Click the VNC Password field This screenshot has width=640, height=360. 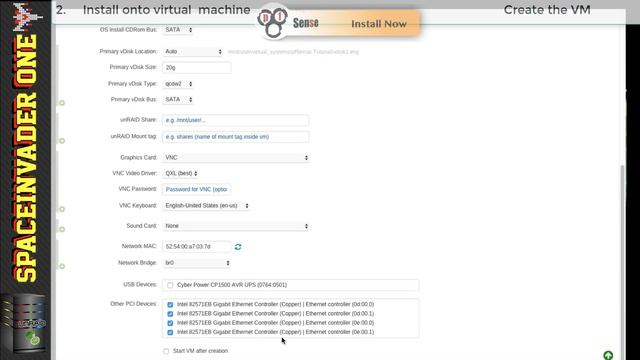click(197, 189)
